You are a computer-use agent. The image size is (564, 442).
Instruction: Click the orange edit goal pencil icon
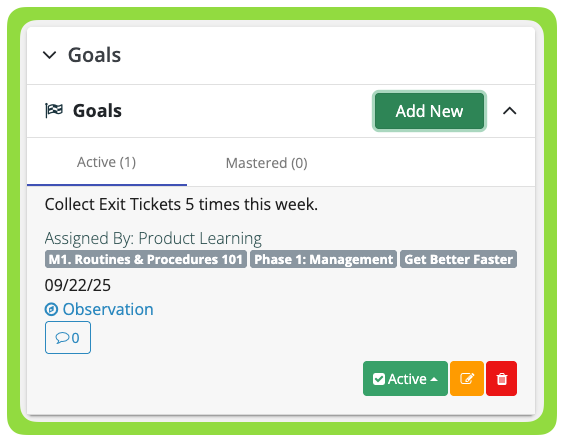click(x=467, y=379)
